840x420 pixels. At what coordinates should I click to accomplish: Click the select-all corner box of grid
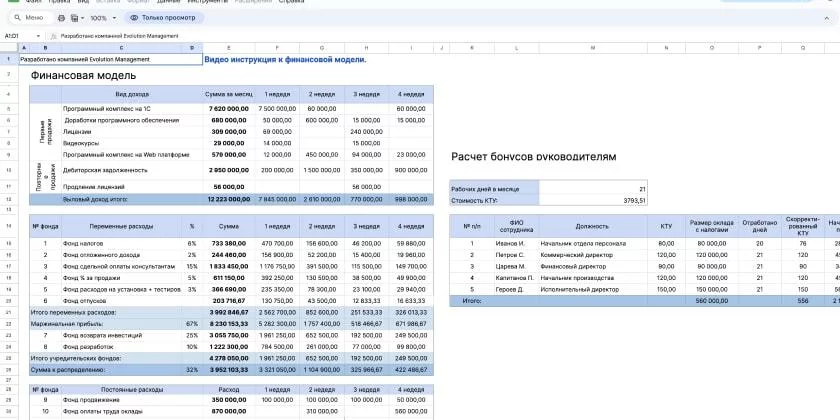9,48
